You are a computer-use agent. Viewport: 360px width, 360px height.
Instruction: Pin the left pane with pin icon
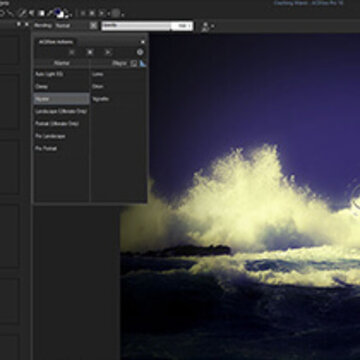coord(19,24)
